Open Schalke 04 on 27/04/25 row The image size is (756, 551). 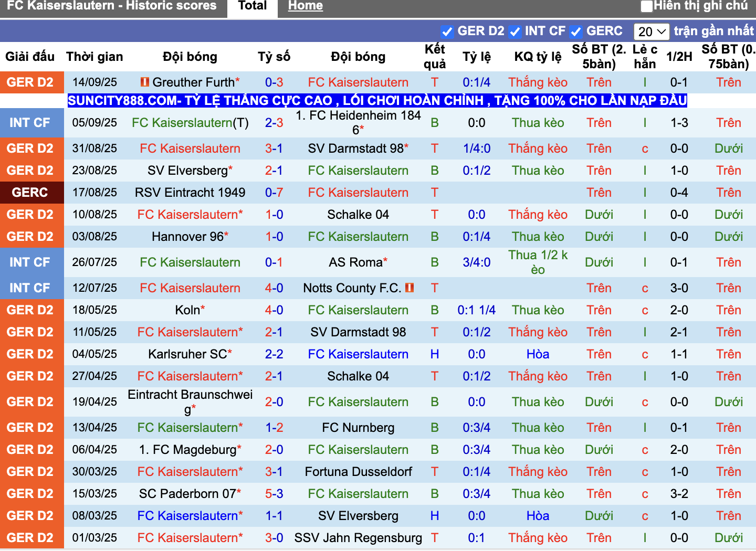tap(358, 376)
